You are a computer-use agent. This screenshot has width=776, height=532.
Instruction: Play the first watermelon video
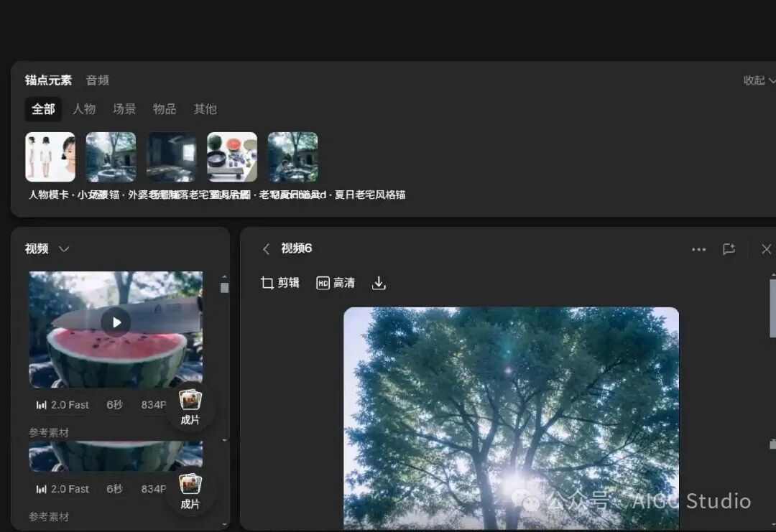(116, 322)
